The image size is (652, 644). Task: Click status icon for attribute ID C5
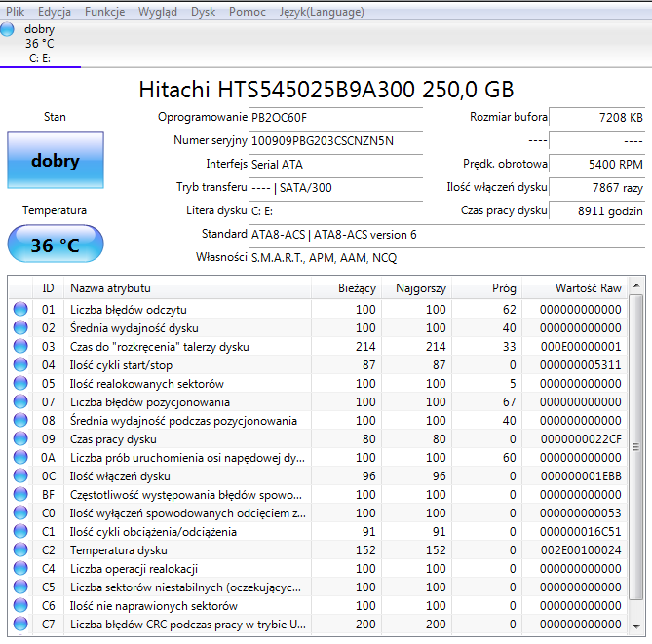(20, 587)
